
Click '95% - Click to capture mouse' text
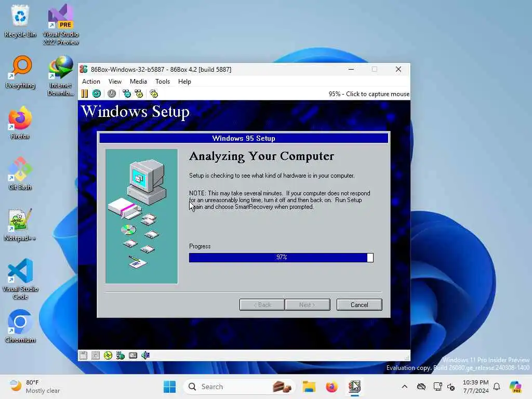pyautogui.click(x=369, y=94)
